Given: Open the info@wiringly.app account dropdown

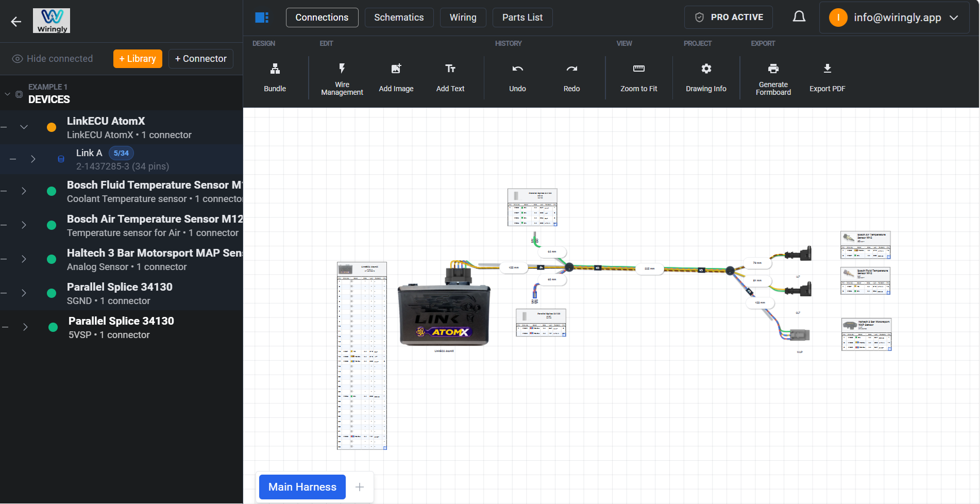Looking at the screenshot, I should tap(894, 18).
